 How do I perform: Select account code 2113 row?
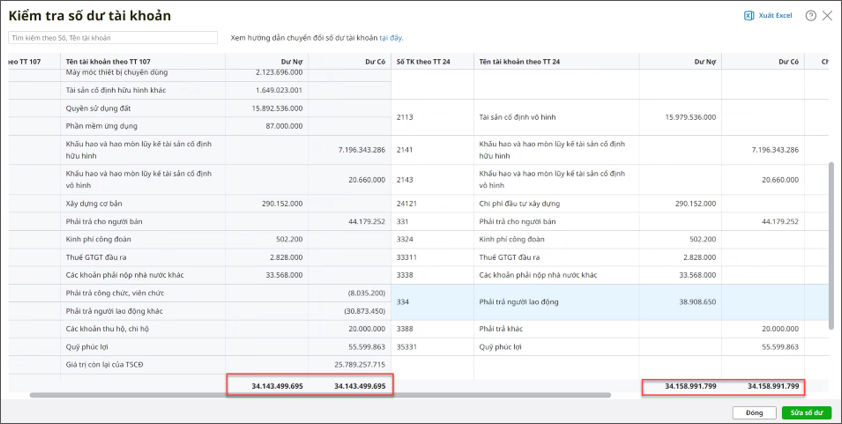(x=405, y=117)
